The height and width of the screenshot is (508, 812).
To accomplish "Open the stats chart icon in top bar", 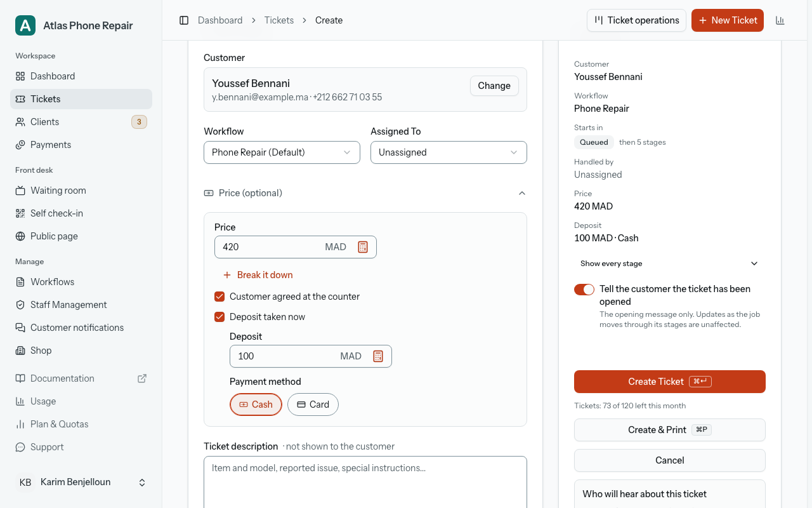I will pyautogui.click(x=780, y=20).
